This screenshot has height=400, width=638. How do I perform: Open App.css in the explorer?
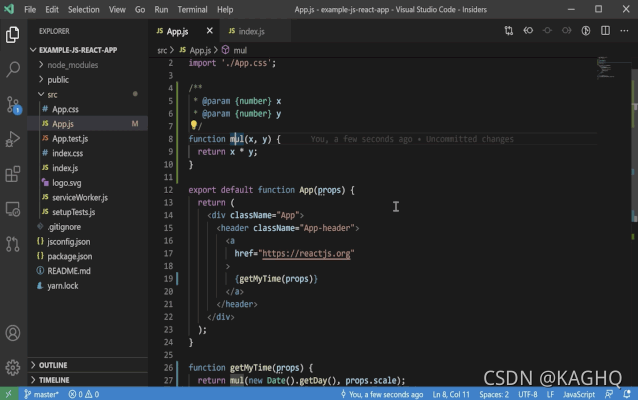tap(87, 109)
